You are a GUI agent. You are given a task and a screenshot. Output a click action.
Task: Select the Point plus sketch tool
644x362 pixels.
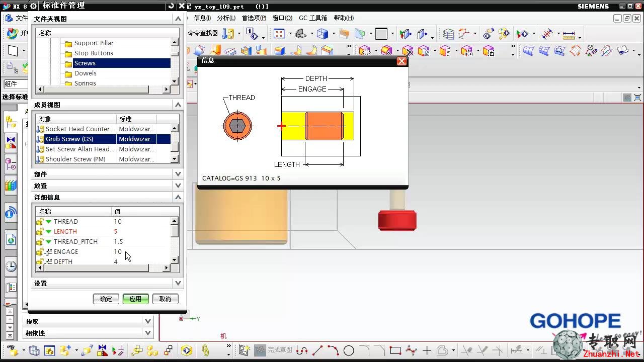tap(427, 350)
